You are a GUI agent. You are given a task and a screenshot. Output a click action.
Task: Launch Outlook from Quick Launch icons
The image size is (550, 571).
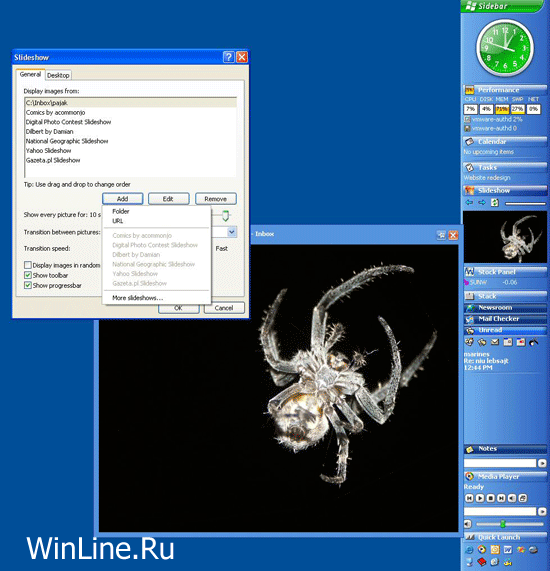[x=495, y=550]
